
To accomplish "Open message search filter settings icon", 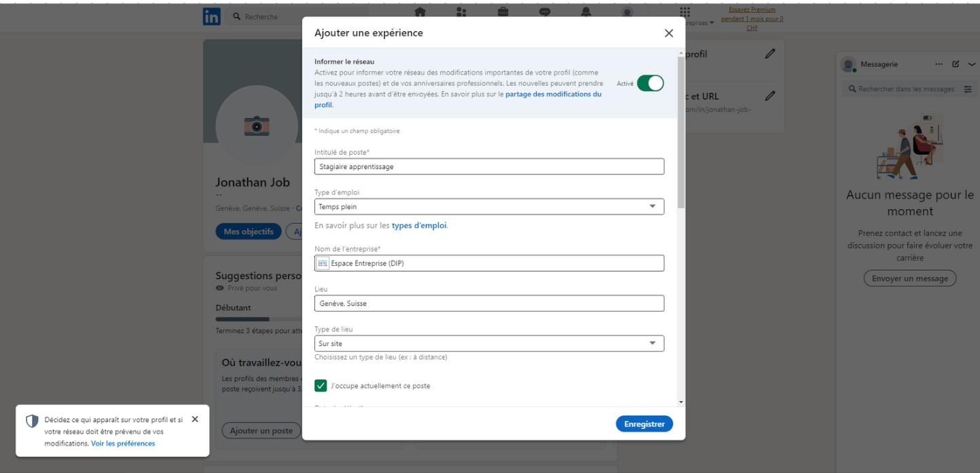I will point(968,89).
